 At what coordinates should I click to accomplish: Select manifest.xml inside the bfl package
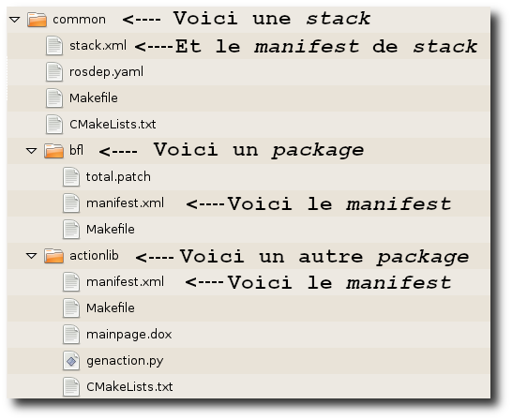(125, 203)
